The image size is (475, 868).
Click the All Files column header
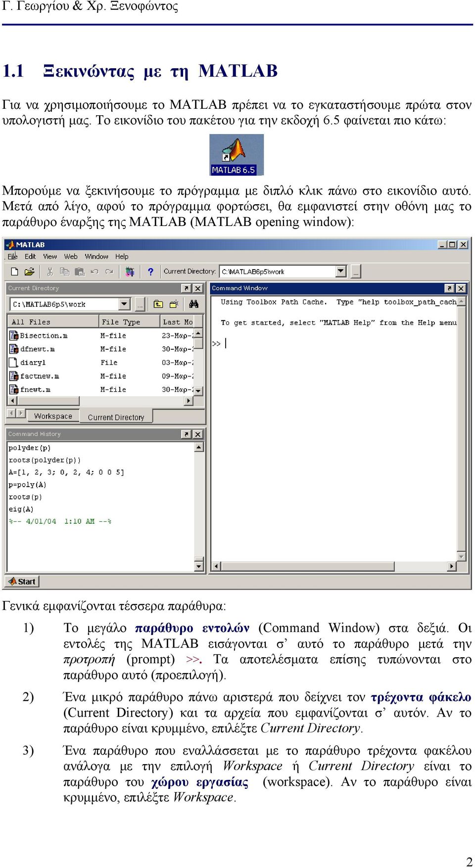(x=53, y=321)
